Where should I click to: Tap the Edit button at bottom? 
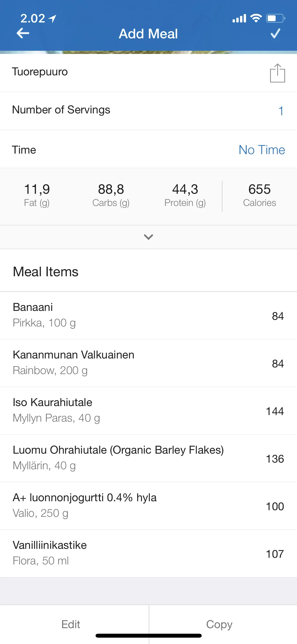(71, 624)
